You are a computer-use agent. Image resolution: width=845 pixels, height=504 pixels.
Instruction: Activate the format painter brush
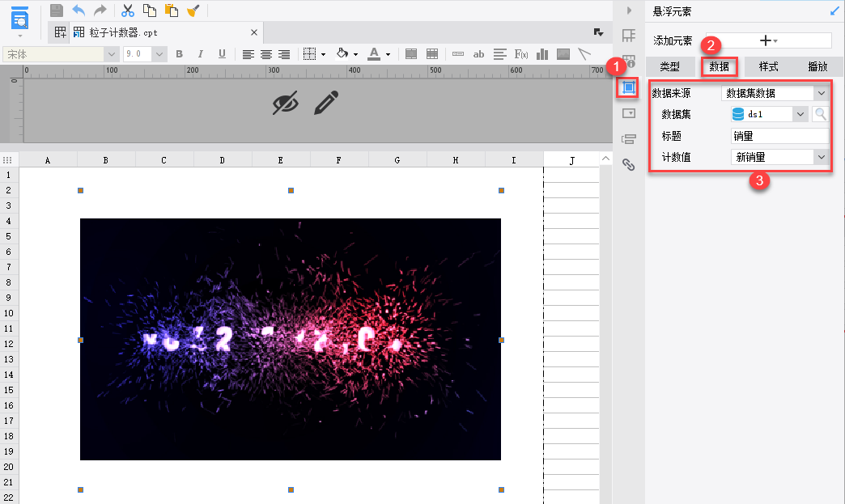pyautogui.click(x=193, y=11)
